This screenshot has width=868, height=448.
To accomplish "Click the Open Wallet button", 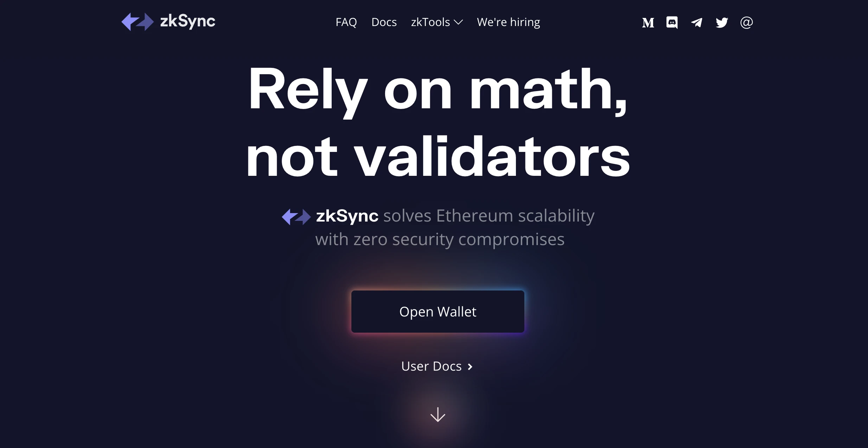I will (437, 312).
